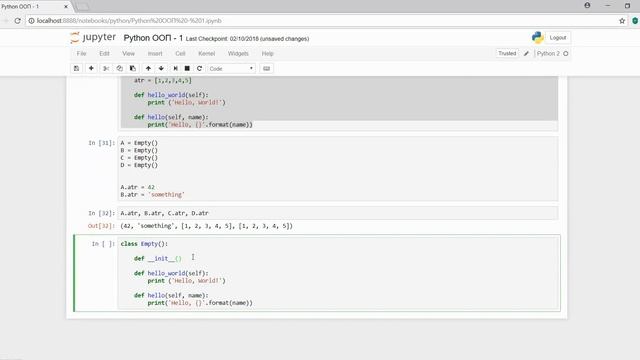This screenshot has width=640, height=360.
Task: View site information icon in address bar
Action: pos(31,21)
